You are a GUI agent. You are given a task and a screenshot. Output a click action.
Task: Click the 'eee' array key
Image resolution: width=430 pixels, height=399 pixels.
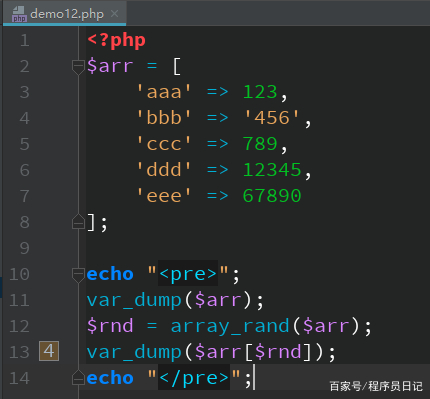[x=164, y=196]
